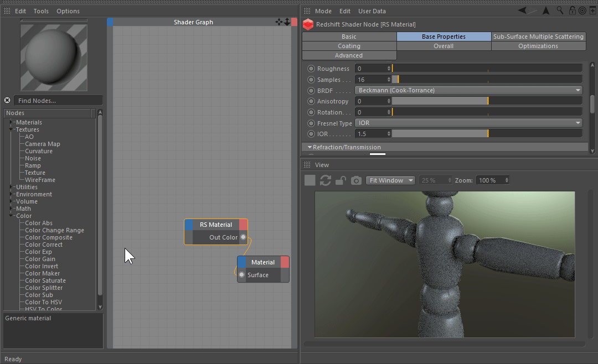Open the BRDF Beckmann dropdown
The height and width of the screenshot is (364, 598).
click(x=468, y=90)
